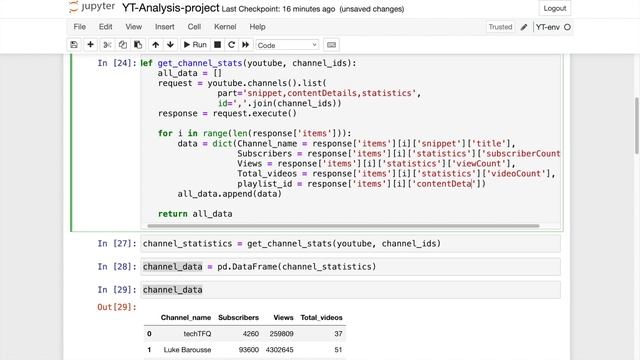Restart kernel and run all cells
This screenshot has width=640, height=360.
(x=245, y=45)
